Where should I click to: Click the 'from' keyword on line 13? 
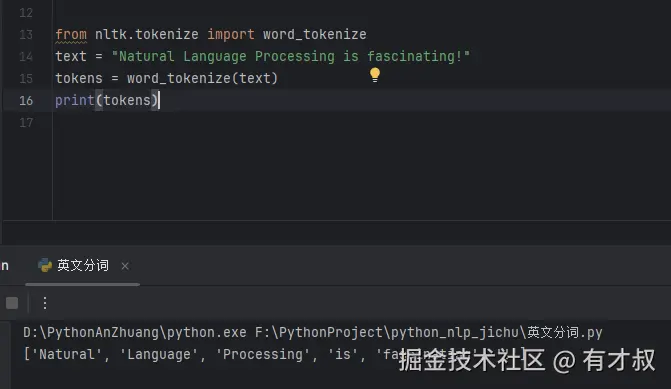pyautogui.click(x=71, y=34)
